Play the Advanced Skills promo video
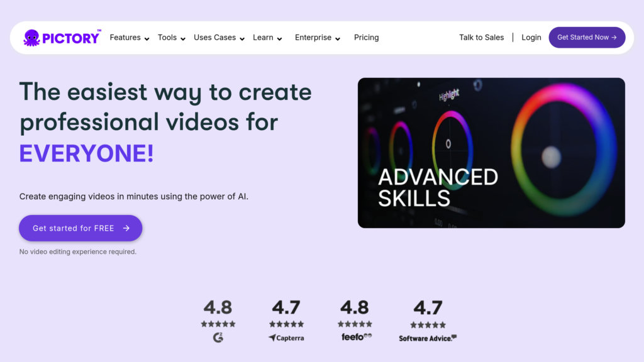This screenshot has width=644, height=362. pos(491,153)
